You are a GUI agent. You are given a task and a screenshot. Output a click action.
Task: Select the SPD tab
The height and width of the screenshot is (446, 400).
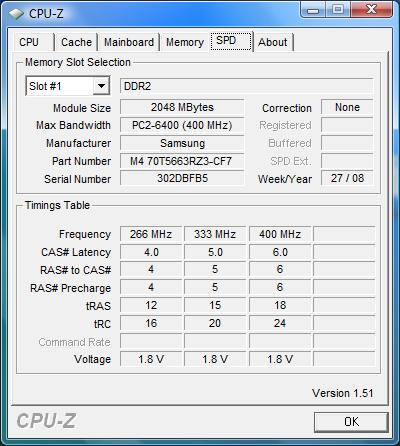231,41
